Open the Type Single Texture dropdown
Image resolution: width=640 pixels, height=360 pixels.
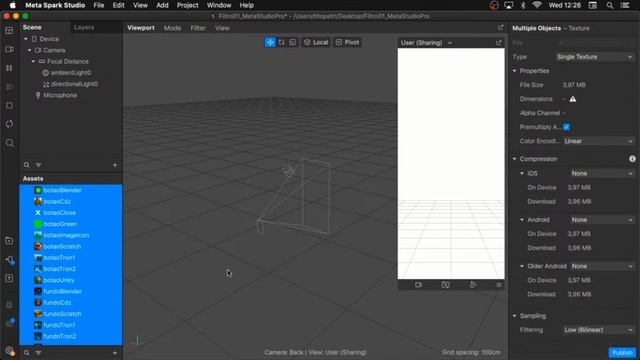[594, 57]
